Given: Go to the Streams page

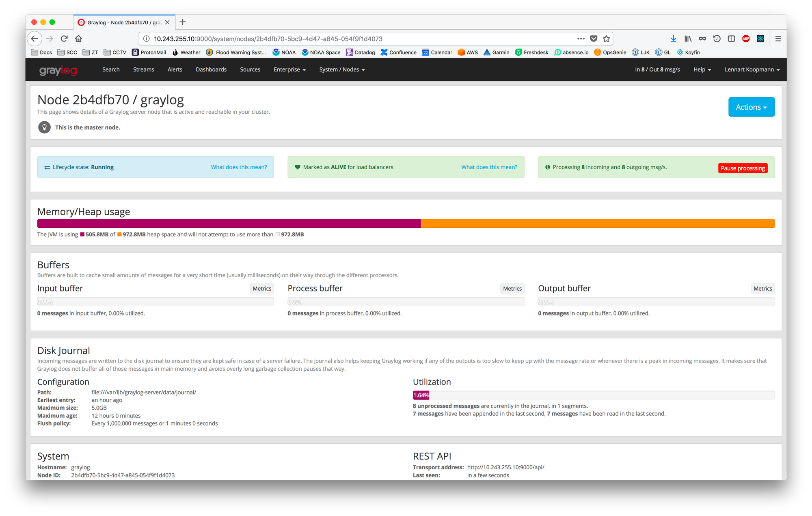Looking at the screenshot, I should point(143,69).
